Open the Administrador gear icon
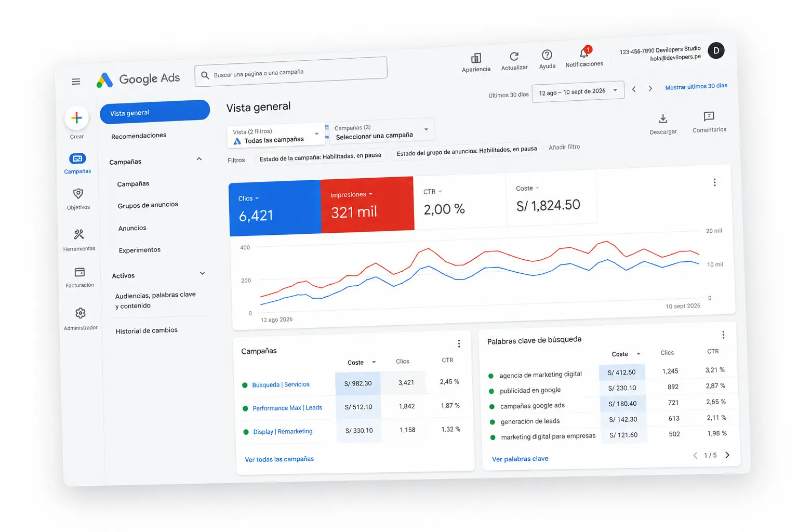The height and width of the screenshot is (532, 798). (x=80, y=313)
